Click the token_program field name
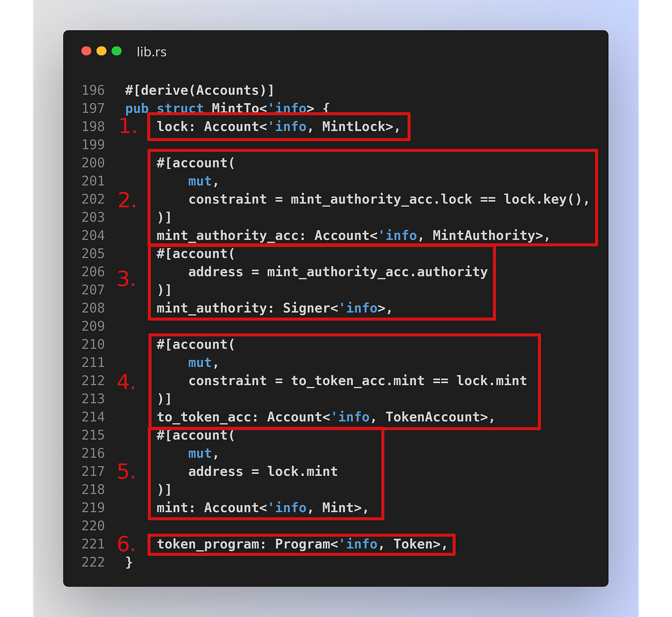 (208, 544)
